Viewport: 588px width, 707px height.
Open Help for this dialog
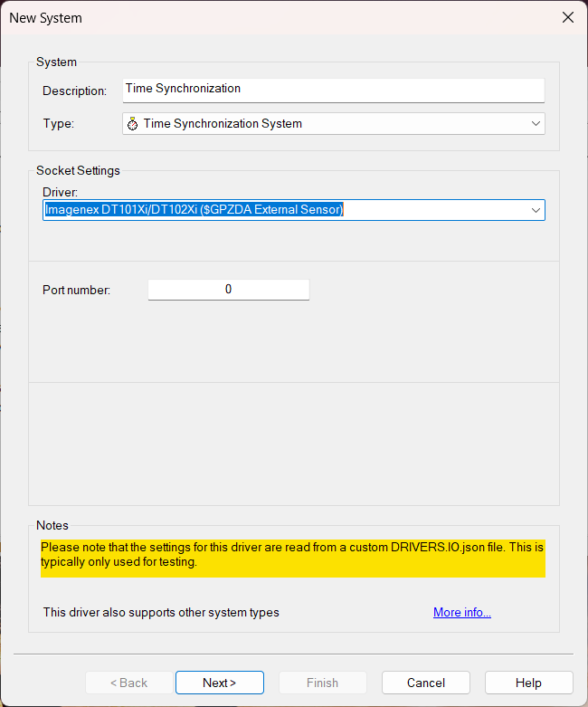(x=528, y=683)
